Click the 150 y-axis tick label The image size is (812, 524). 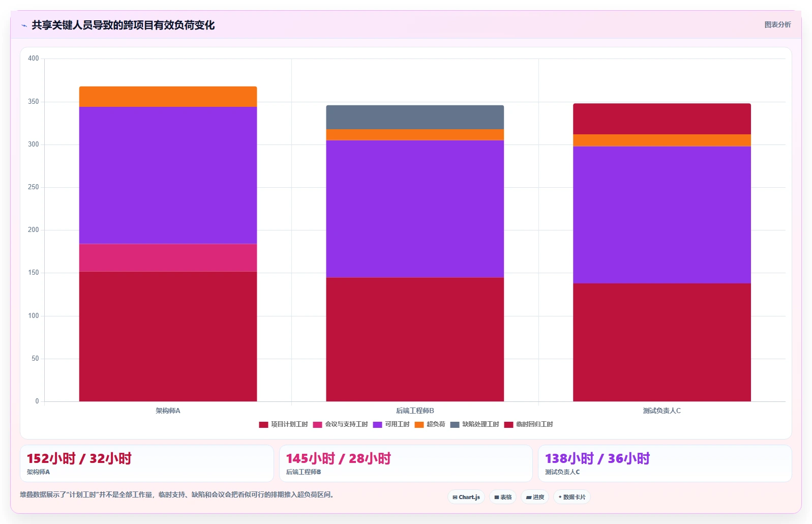34,273
